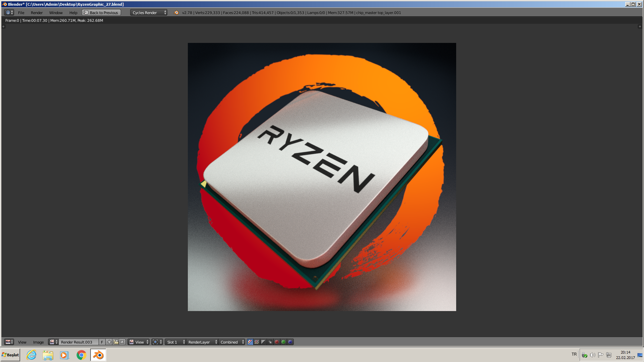Toggle green channel display
The width and height of the screenshot is (644, 362).
[x=284, y=342]
